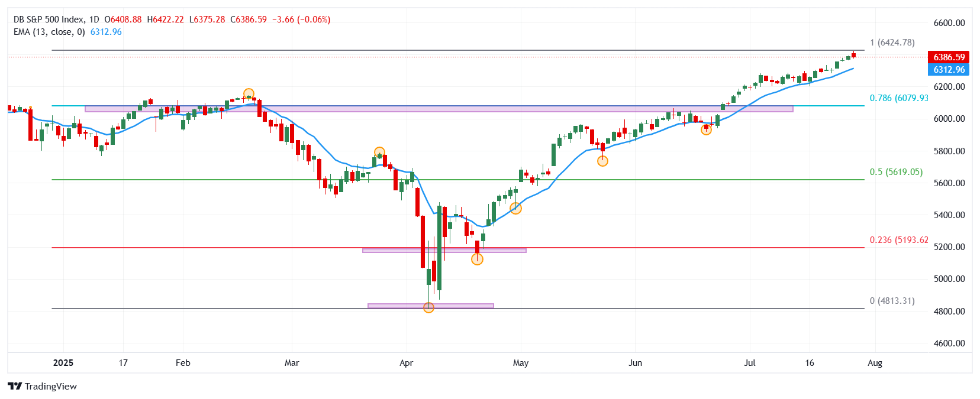Click the Aug label on the time axis

(x=875, y=363)
